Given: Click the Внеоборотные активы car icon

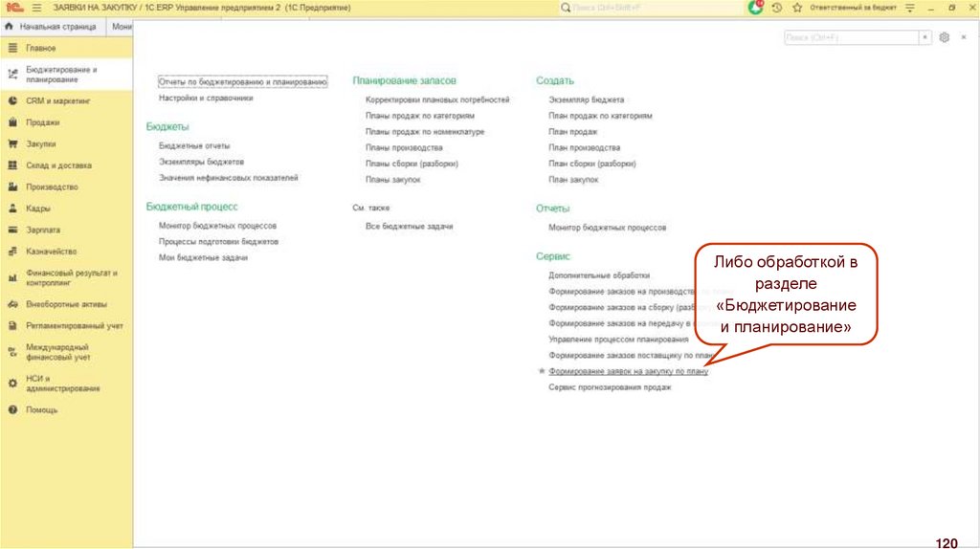Looking at the screenshot, I should 12,304.
